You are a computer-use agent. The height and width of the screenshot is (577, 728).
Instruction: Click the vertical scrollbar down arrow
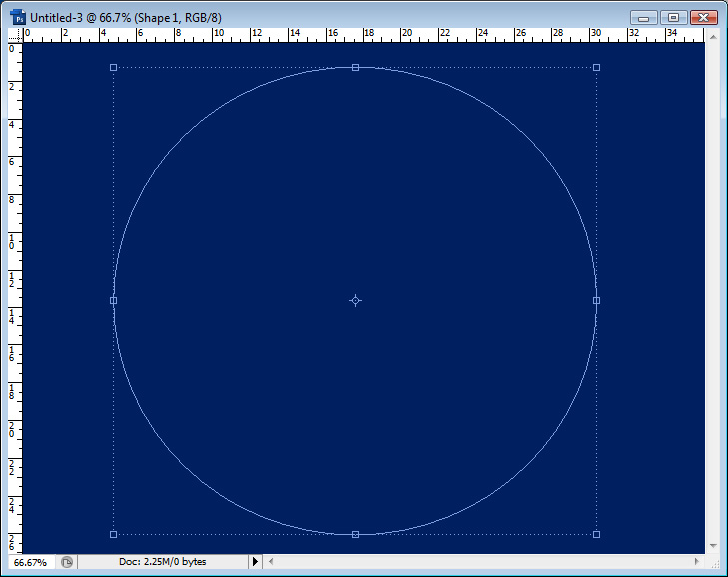[x=713, y=546]
